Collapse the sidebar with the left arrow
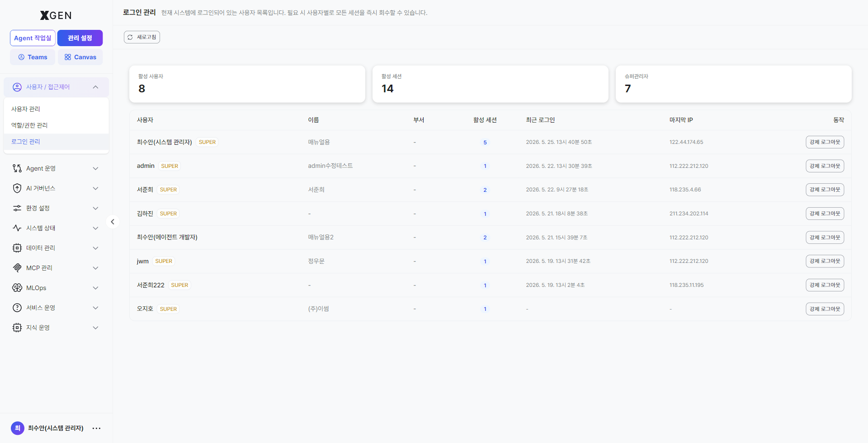The height and width of the screenshot is (443, 868). click(113, 222)
